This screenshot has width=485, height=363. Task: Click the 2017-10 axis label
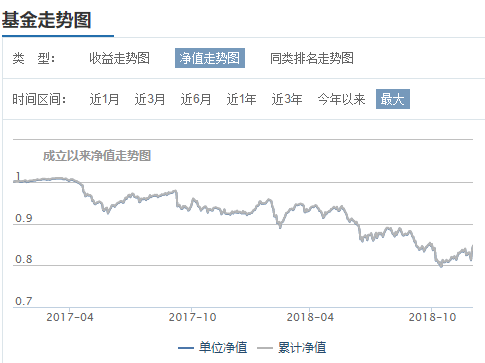(x=192, y=317)
